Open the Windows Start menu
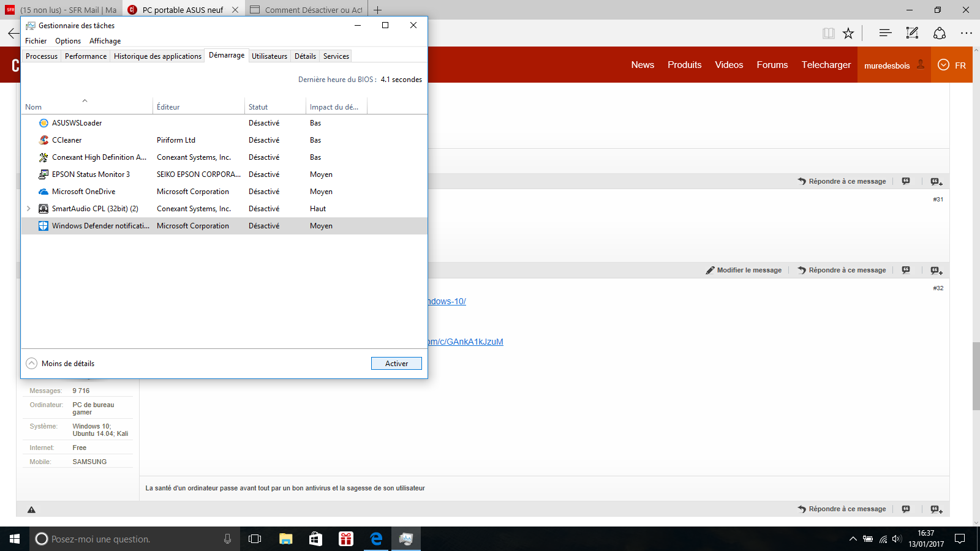Image resolution: width=980 pixels, height=551 pixels. click(15, 539)
